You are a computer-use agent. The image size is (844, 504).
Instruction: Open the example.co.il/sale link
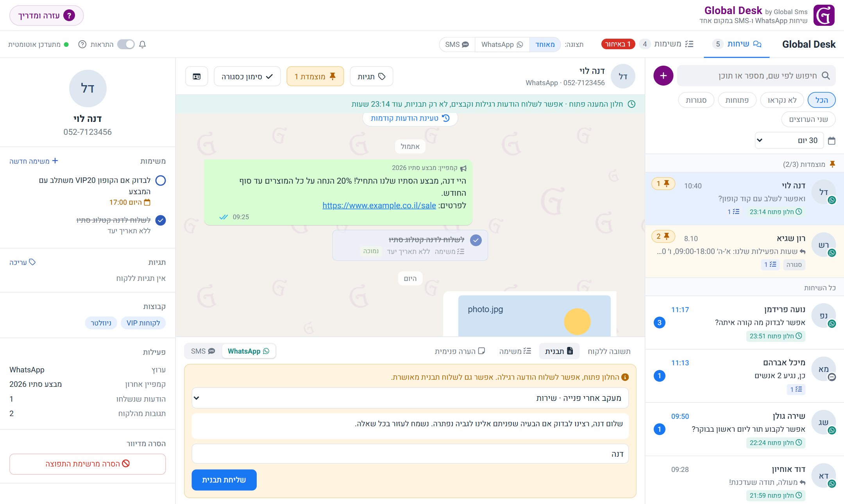click(379, 206)
